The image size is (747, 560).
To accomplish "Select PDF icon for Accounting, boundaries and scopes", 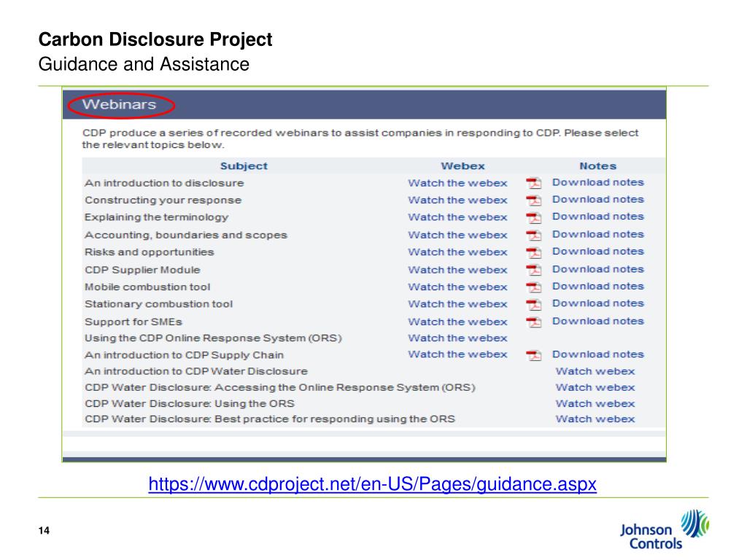I will [533, 236].
